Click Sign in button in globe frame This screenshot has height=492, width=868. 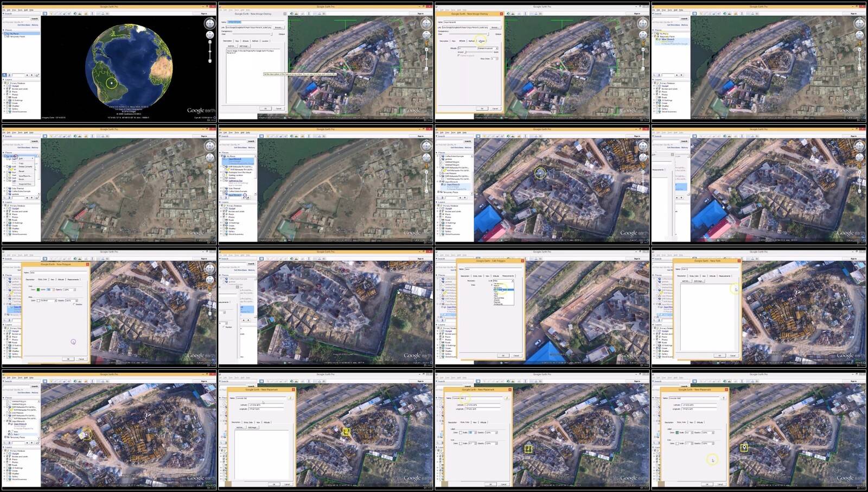pos(204,14)
